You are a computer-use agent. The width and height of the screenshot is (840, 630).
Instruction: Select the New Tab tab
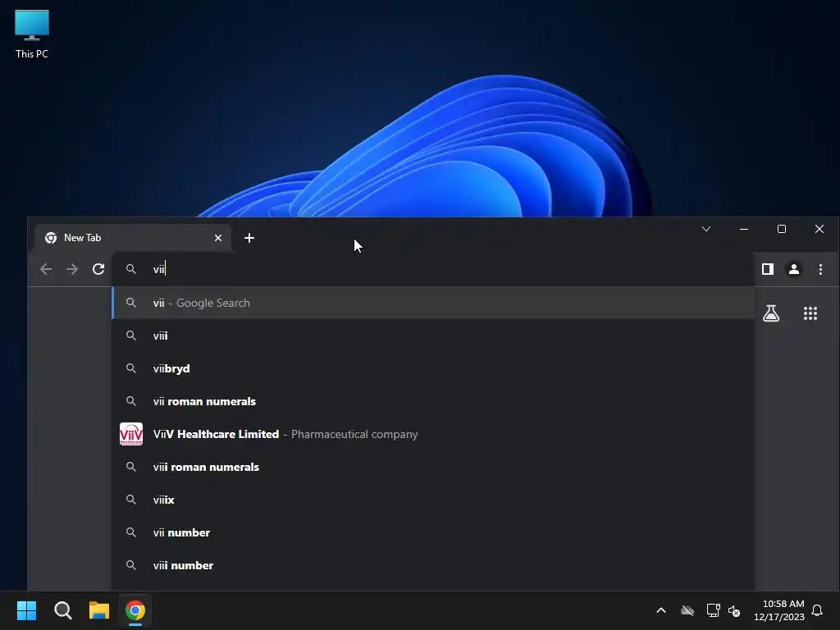(133, 238)
